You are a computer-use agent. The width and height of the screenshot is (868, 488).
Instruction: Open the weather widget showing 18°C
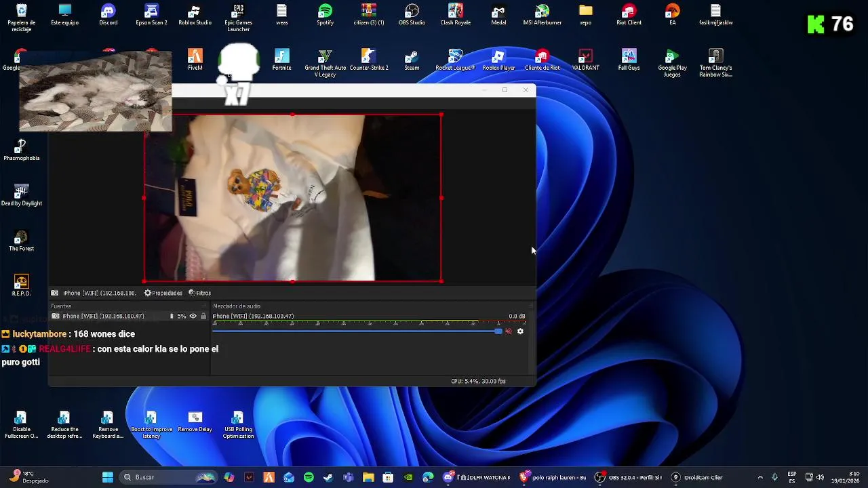30,477
